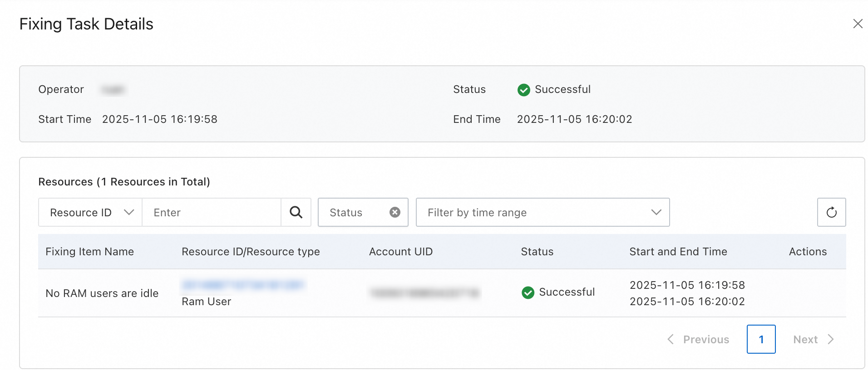Click the Enter search input field

coord(212,212)
